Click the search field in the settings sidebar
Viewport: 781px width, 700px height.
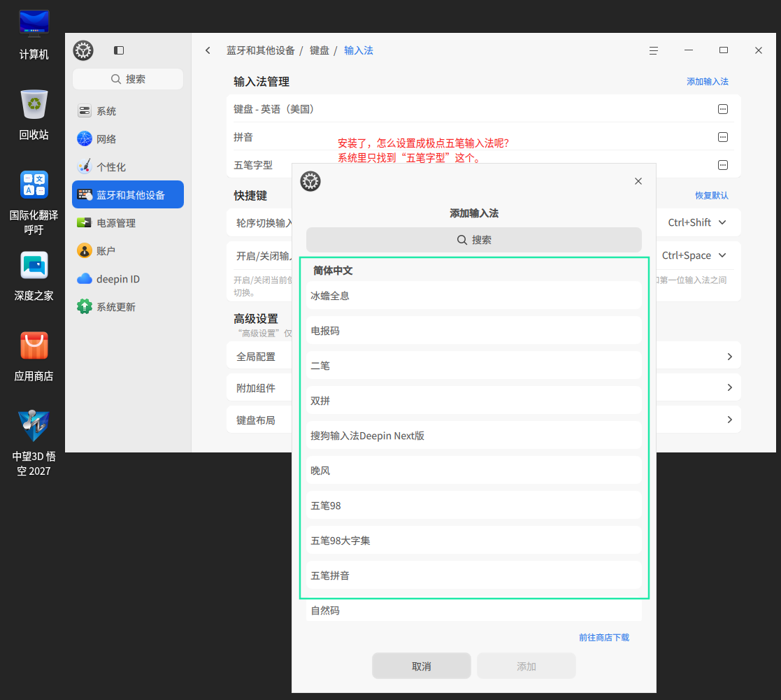pyautogui.click(x=128, y=79)
